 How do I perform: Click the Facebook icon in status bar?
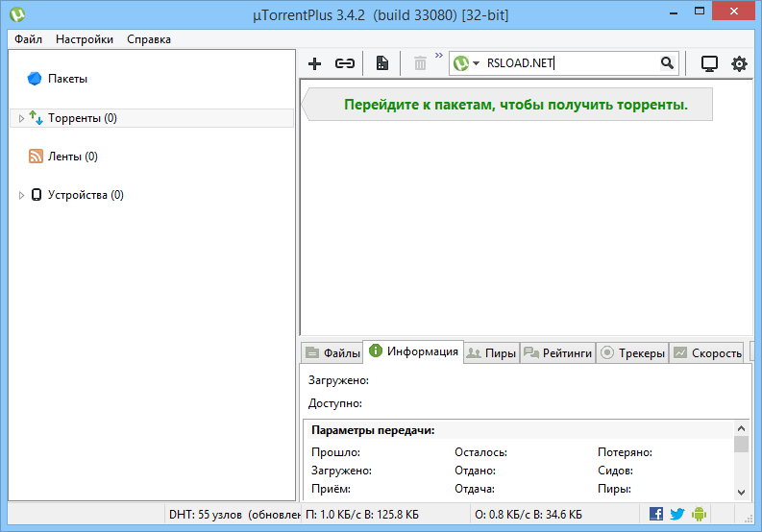656,514
